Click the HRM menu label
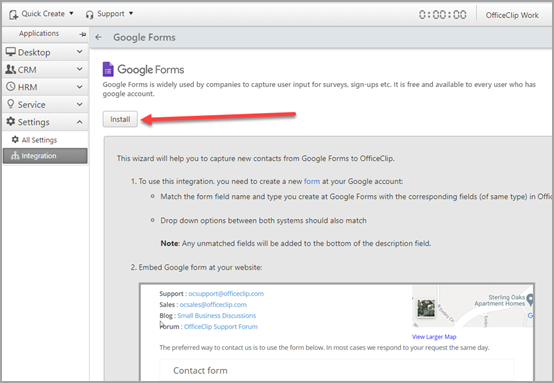The height and width of the screenshot is (383, 554). pyautogui.click(x=28, y=87)
